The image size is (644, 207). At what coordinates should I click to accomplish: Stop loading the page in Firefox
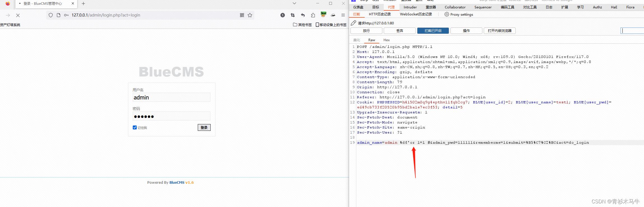pyautogui.click(x=18, y=15)
